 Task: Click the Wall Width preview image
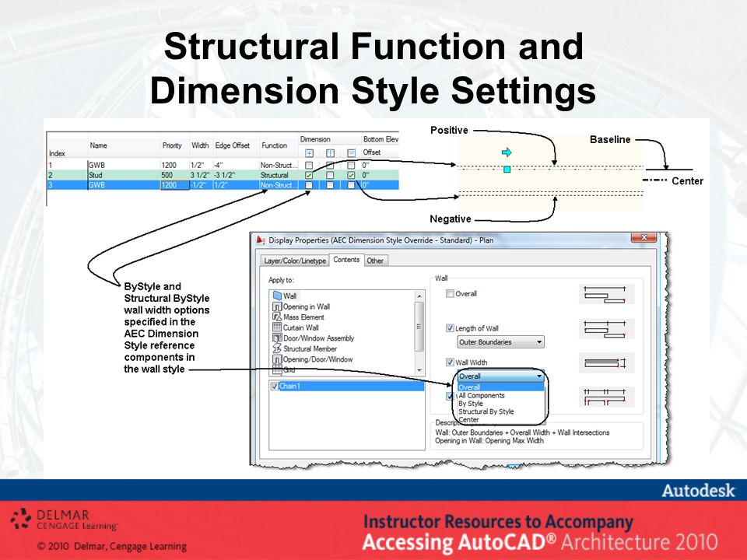tap(606, 363)
